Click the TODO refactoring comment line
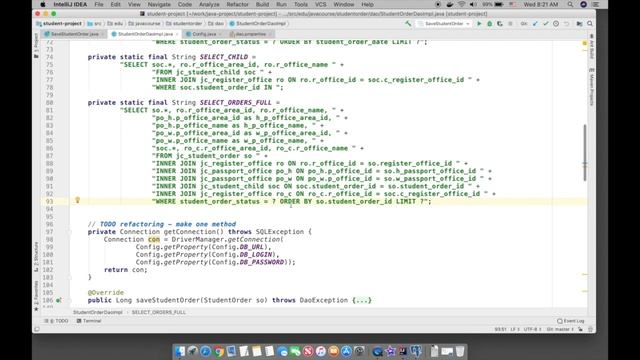 (162, 224)
